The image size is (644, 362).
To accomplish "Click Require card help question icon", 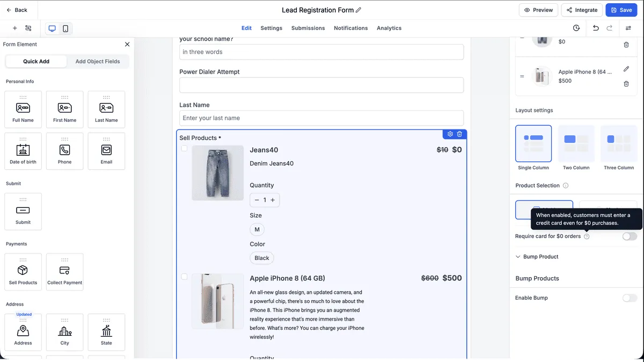I will point(587,236).
